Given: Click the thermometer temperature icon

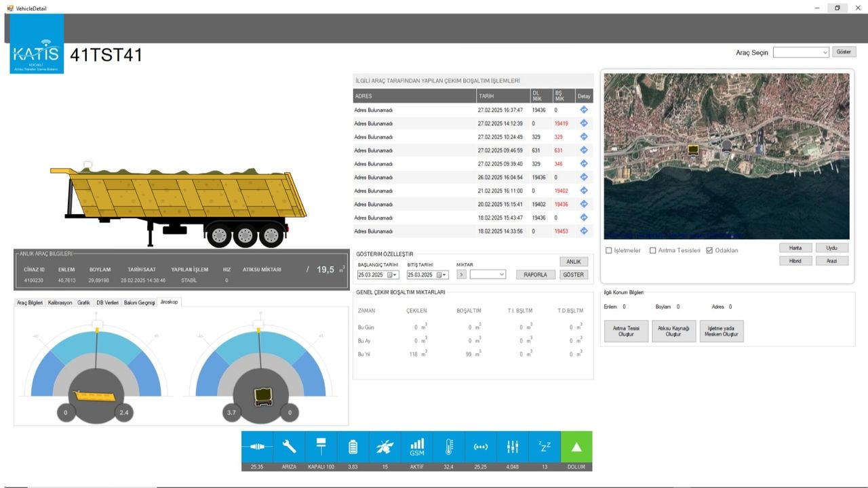Looking at the screenshot, I should point(449,447).
